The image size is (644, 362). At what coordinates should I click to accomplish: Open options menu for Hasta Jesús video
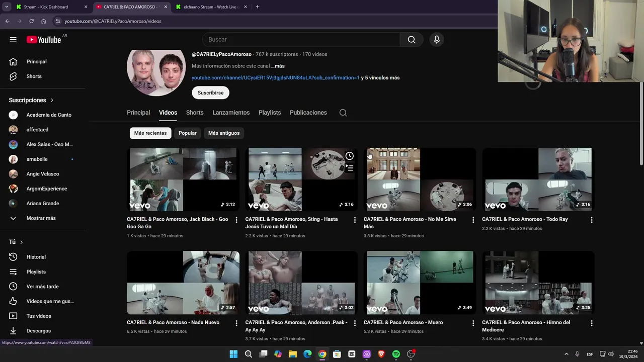click(x=355, y=220)
